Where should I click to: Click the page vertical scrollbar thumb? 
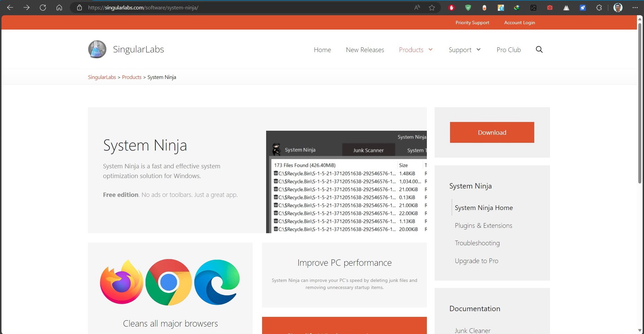pos(640,102)
